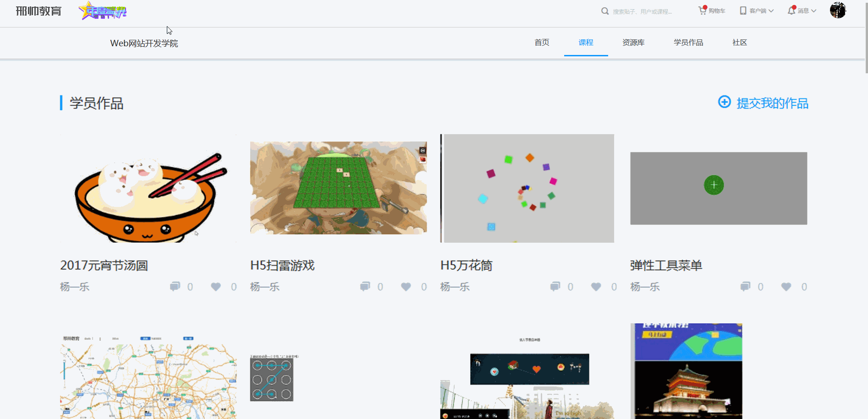Open the search magnifier icon

pyautogui.click(x=605, y=11)
